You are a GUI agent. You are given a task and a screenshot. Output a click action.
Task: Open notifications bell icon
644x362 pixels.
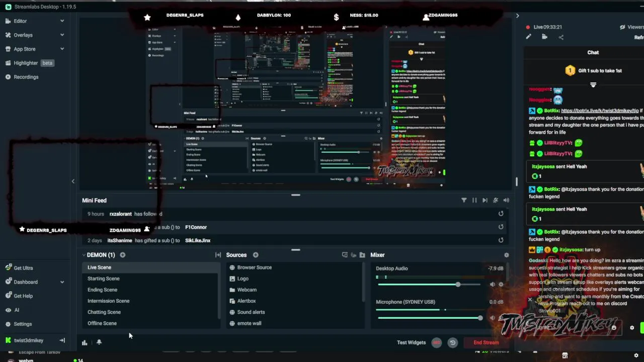[x=99, y=342]
